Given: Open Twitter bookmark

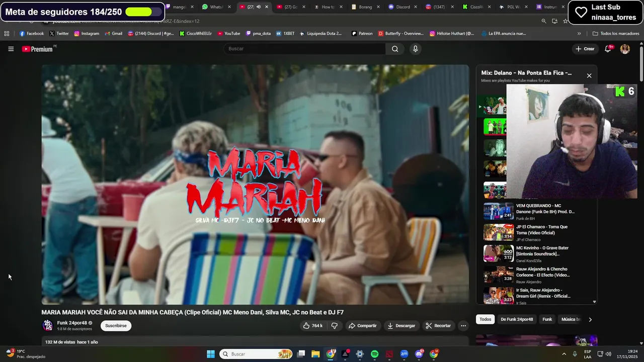Looking at the screenshot, I should [59, 34].
